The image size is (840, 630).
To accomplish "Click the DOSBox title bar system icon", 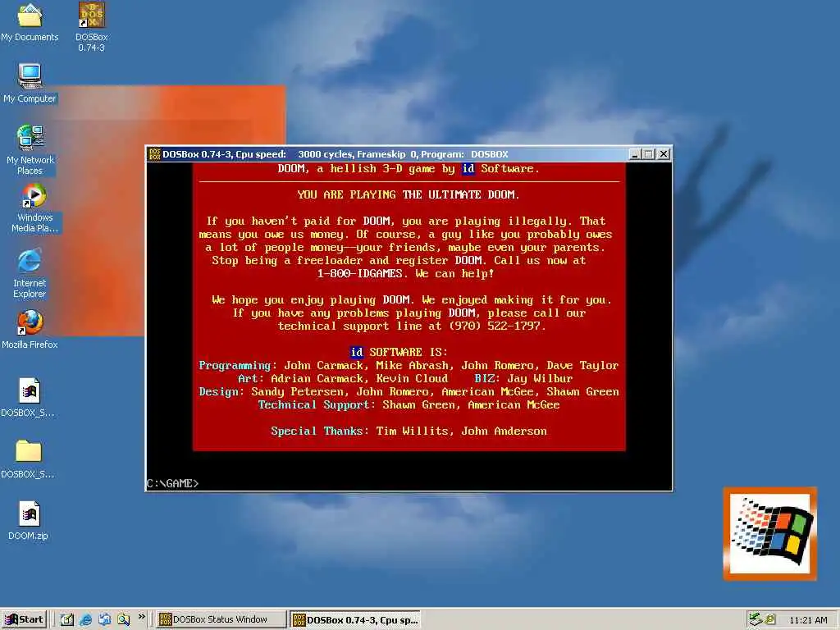I will (154, 154).
